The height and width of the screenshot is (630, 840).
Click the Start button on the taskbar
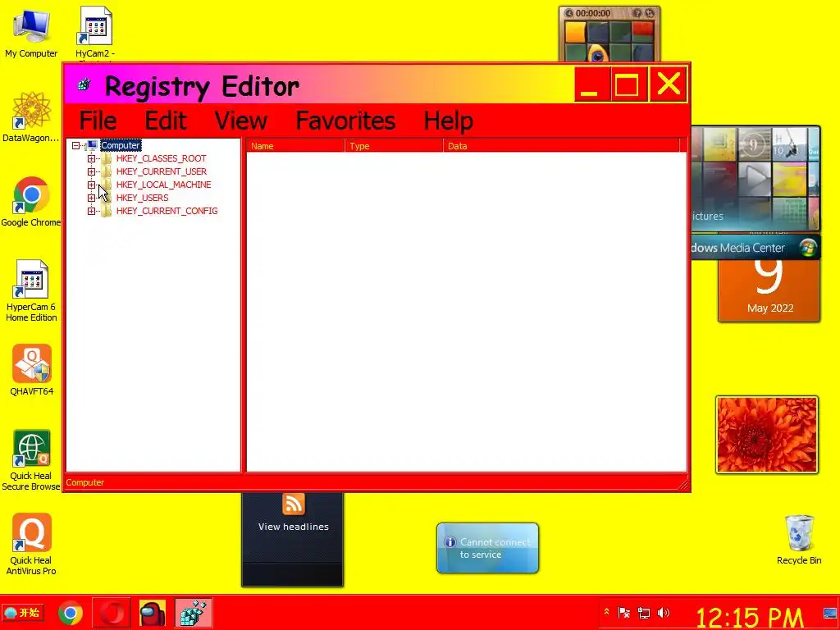click(22, 612)
